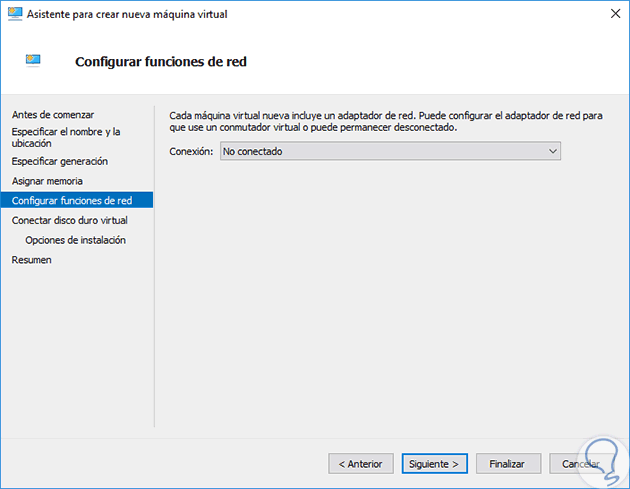The image size is (630, 489).
Task: Click the wizard icon in the title bar
Action: tap(15, 13)
